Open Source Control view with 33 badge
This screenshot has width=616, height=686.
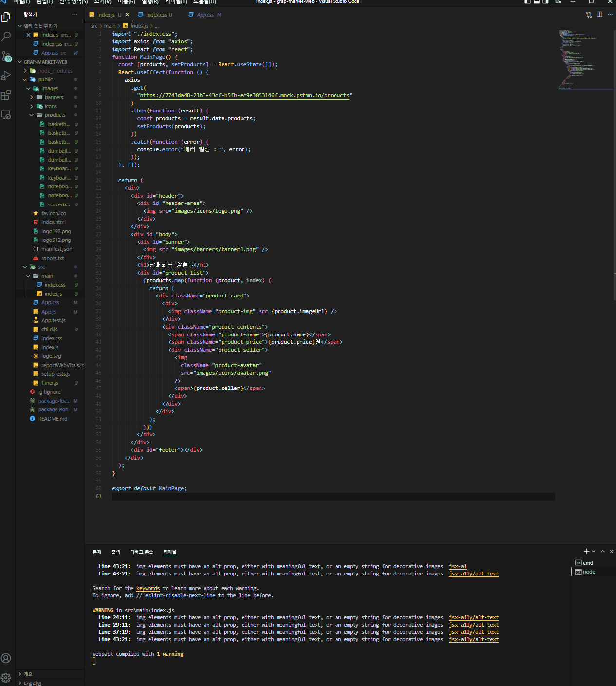pos(6,56)
